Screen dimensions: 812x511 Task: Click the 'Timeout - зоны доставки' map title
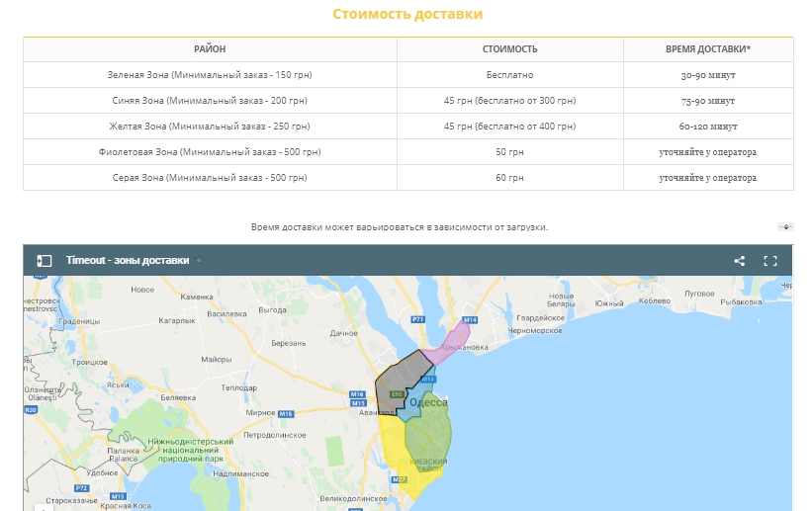pyautogui.click(x=128, y=260)
